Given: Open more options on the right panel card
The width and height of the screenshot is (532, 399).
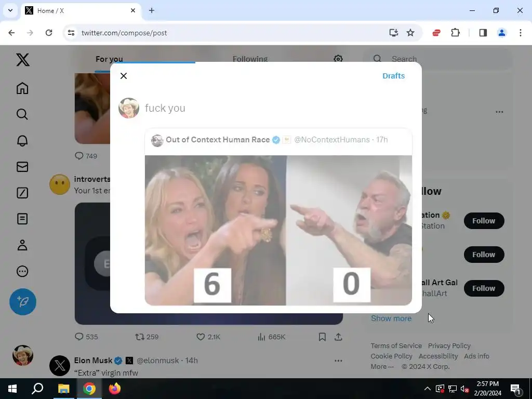Looking at the screenshot, I should click(x=499, y=112).
